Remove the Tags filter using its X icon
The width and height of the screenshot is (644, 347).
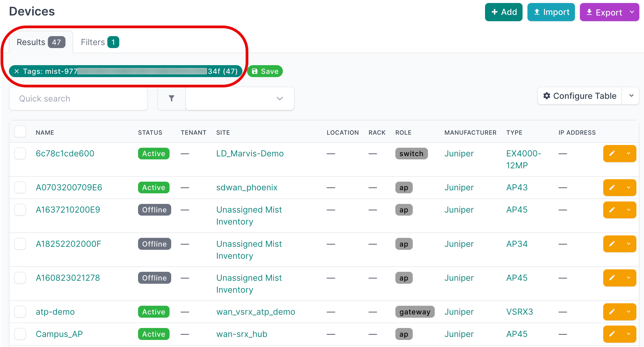[x=17, y=71]
